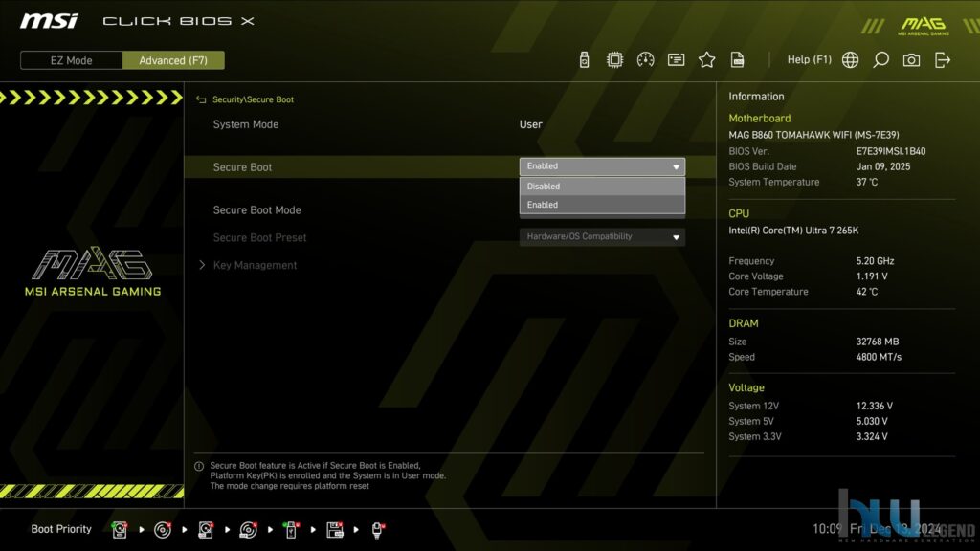
Task: Click the back arrow beside Security\Secure Boot
Action: point(201,99)
